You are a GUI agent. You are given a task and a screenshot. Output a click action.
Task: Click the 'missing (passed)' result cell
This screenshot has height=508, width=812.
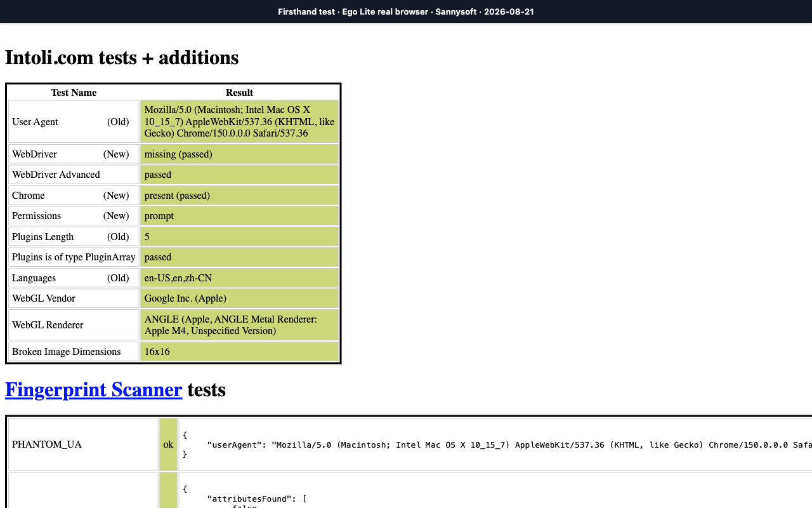(x=239, y=154)
